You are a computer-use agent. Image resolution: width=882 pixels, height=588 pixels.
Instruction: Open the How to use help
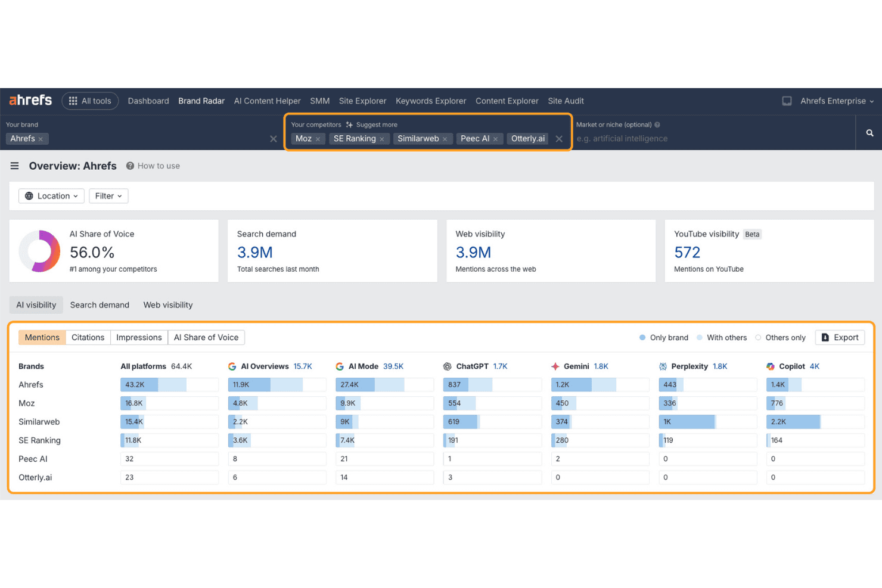(153, 166)
